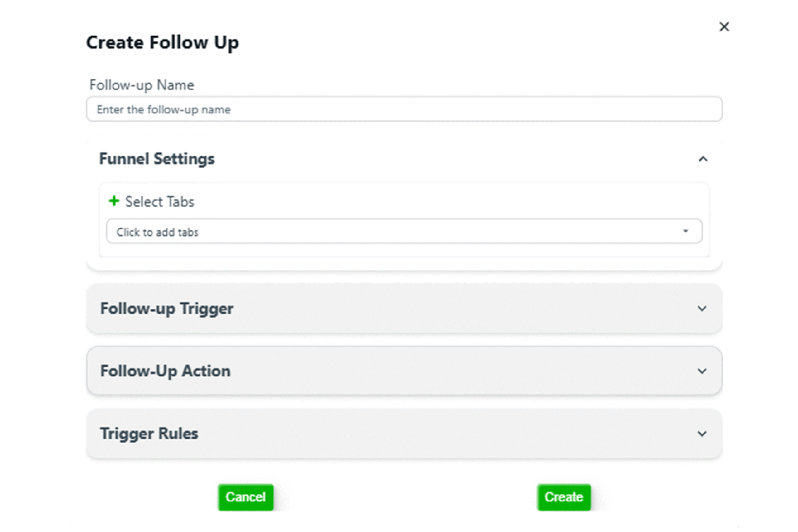Click the 'Select Tabs' label text

160,202
